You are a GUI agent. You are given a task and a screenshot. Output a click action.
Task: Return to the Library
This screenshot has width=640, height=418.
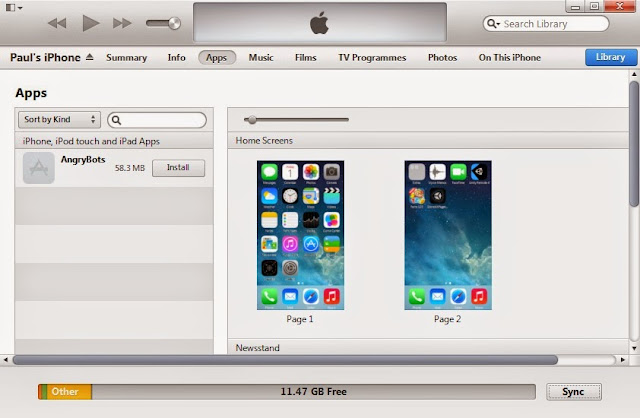(x=611, y=57)
